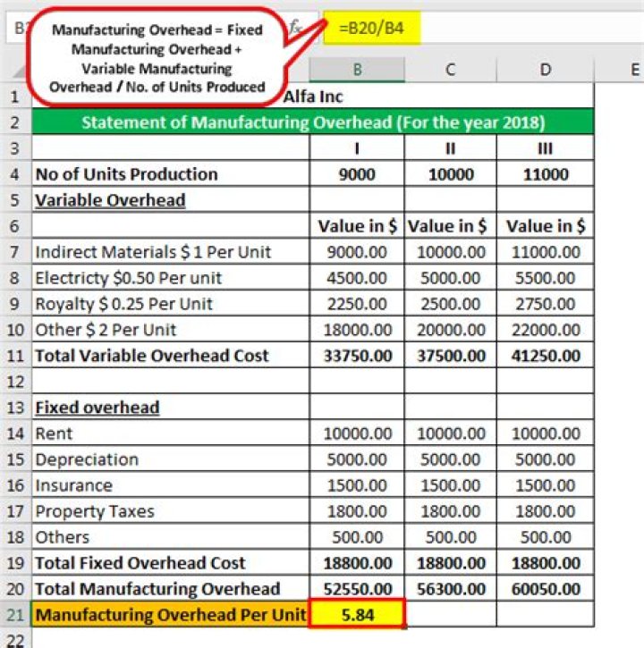Click the Alfa Inc title cell
644x648 pixels.
pos(312,96)
